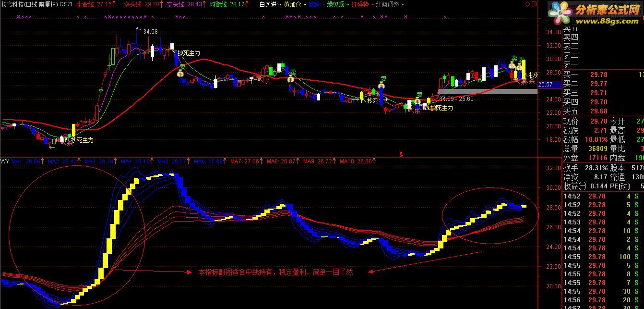
Task: Click the 现价 current price row
Action: point(585,121)
